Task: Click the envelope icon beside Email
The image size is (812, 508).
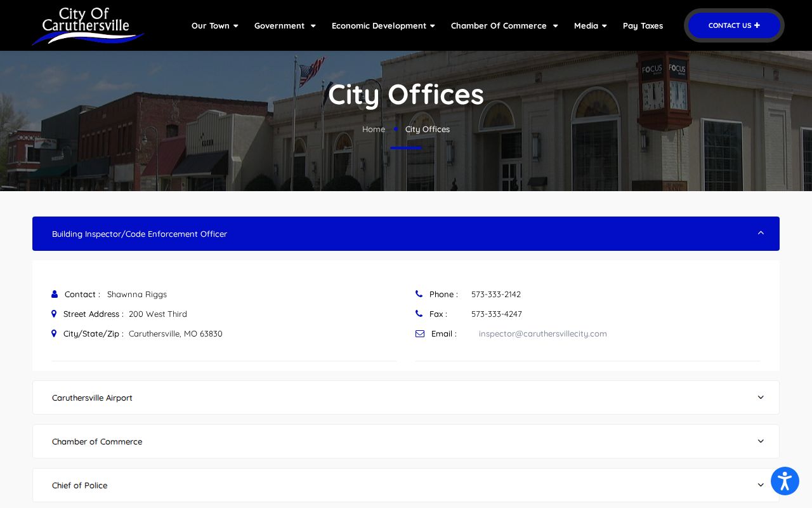Action: [420, 333]
